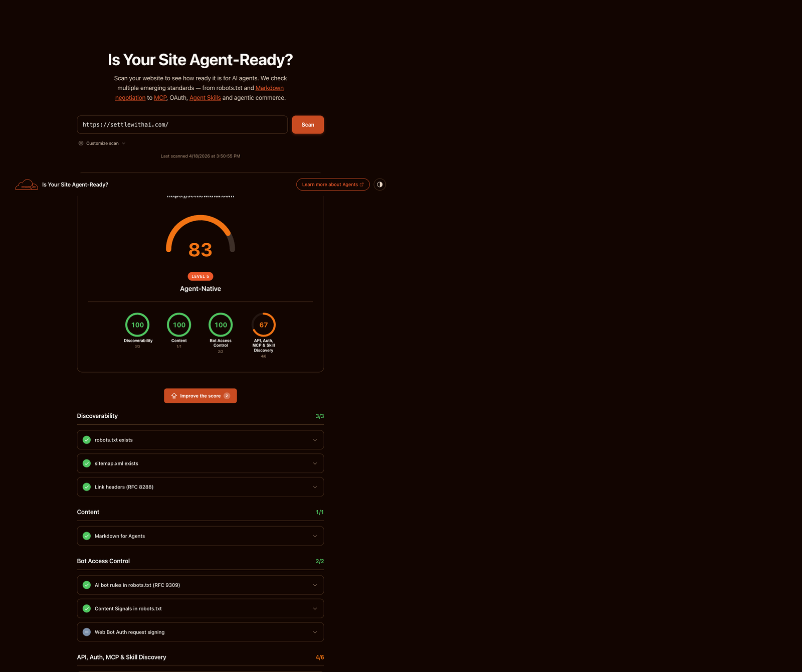Click the 67 API, Auth, MCP score ring
Viewport: 802px width, 672px height.
click(264, 325)
